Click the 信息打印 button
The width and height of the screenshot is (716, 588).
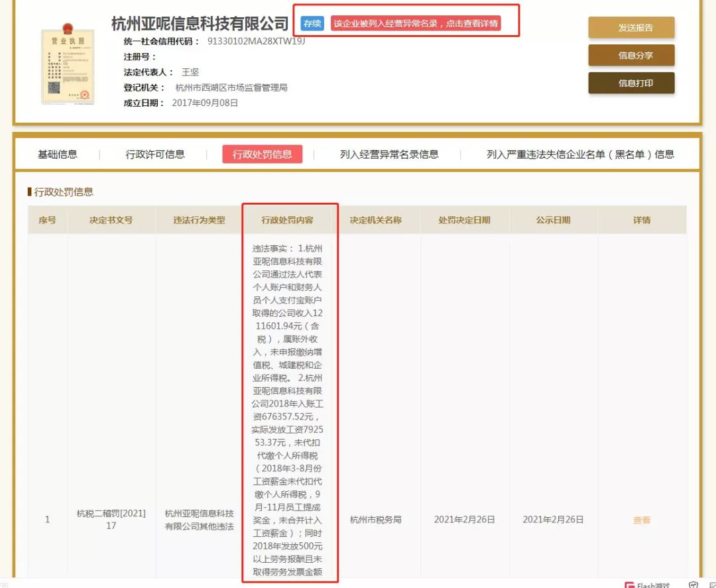point(631,83)
